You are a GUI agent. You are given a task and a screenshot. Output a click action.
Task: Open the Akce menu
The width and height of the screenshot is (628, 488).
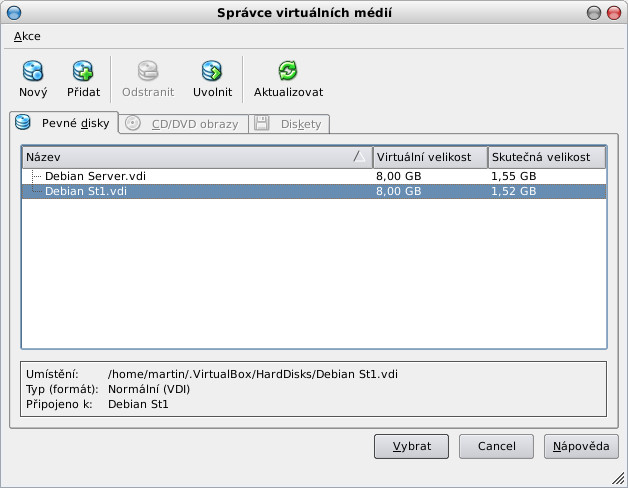point(28,36)
